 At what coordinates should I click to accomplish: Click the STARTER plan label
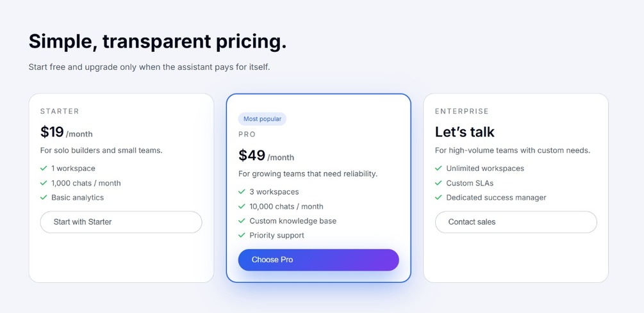point(60,111)
